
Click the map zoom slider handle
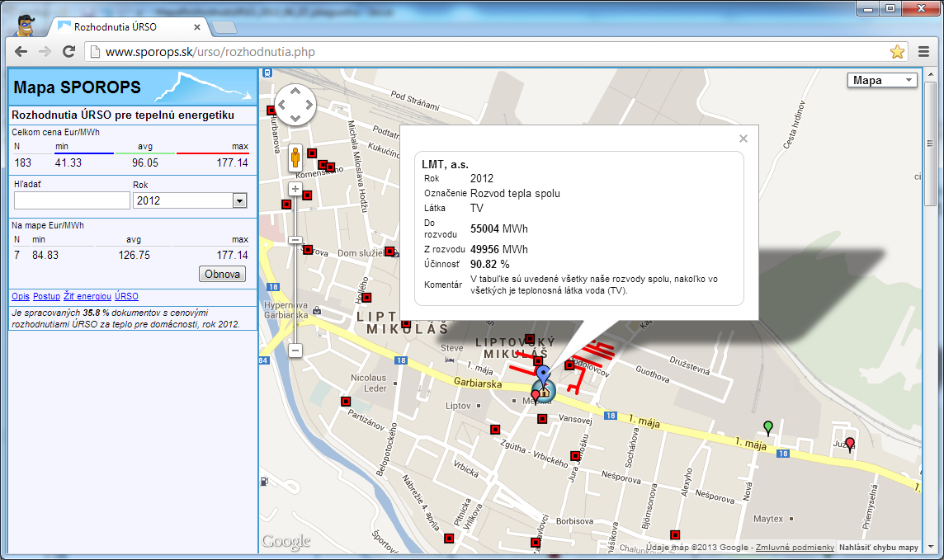point(295,240)
